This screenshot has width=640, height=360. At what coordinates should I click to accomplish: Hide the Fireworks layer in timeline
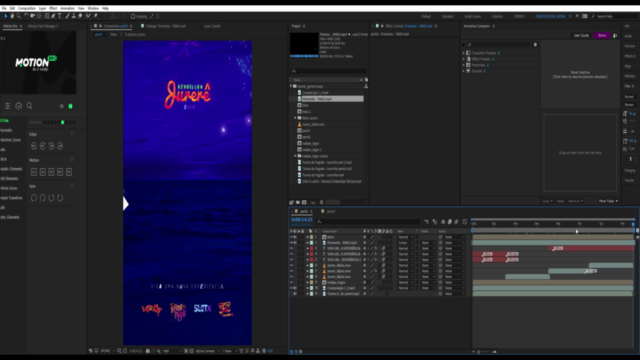pos(291,243)
